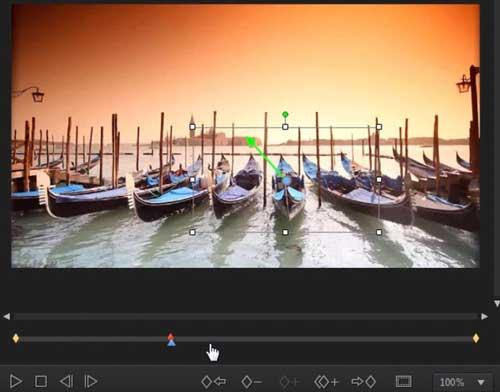Select the first yellow keyframe marker

tap(16, 338)
